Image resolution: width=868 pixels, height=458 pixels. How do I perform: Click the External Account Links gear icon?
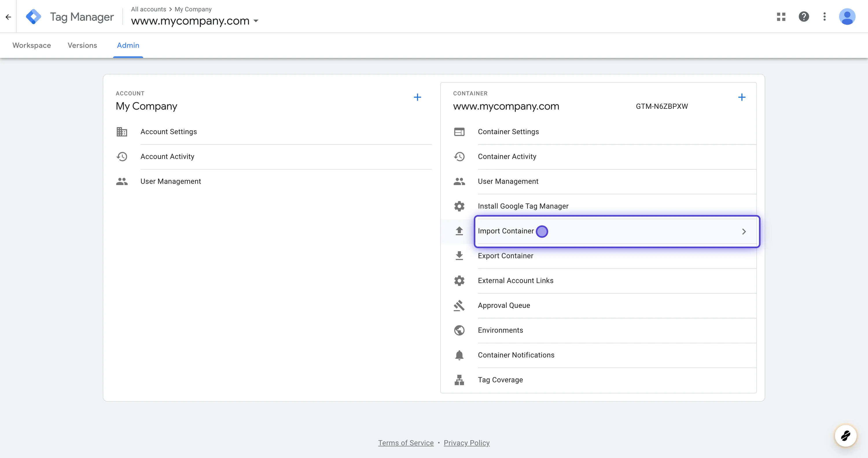tap(459, 281)
